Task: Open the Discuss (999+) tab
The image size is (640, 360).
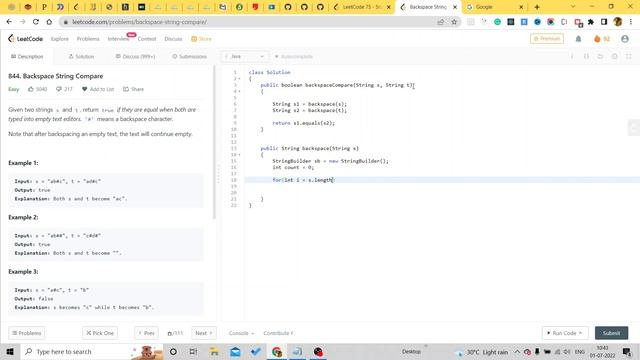Action: tap(135, 56)
